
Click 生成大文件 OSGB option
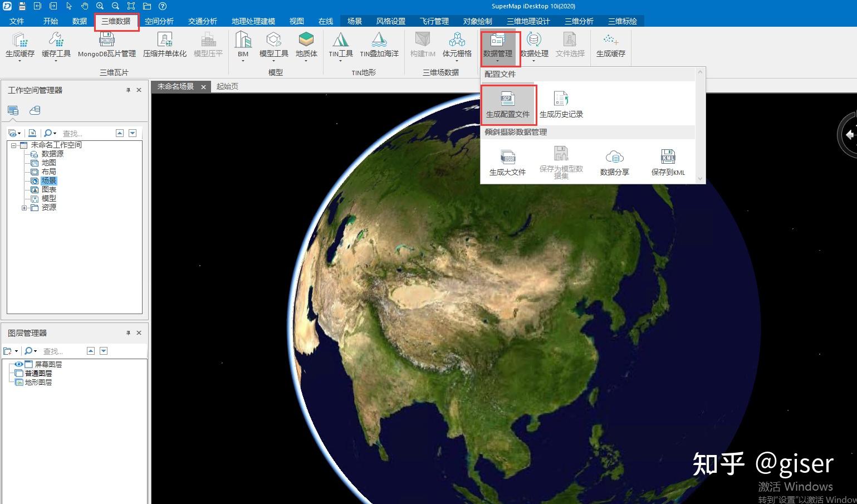pyautogui.click(x=507, y=163)
